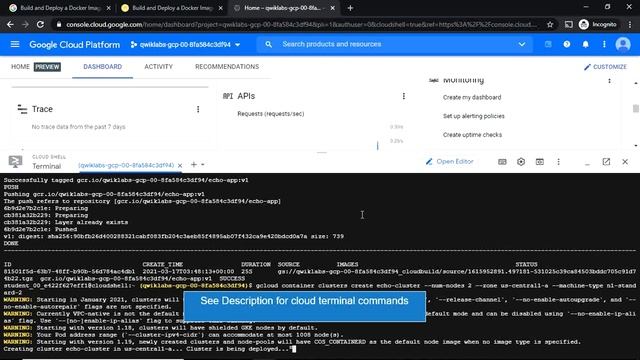Click the Search products and resources field
Image resolution: width=640 pixels, height=360 pixels.
(x=394, y=44)
